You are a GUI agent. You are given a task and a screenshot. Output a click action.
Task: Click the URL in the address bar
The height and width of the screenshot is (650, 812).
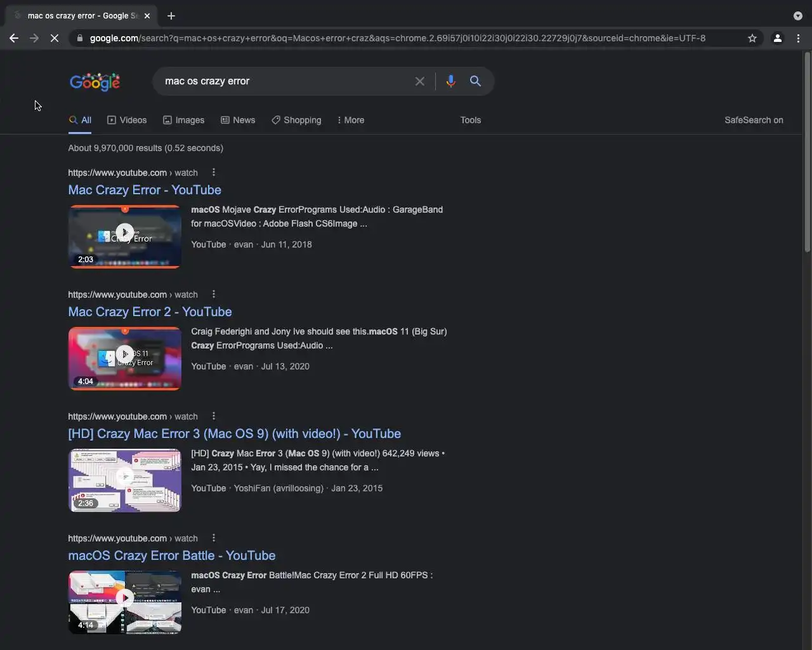(x=397, y=38)
